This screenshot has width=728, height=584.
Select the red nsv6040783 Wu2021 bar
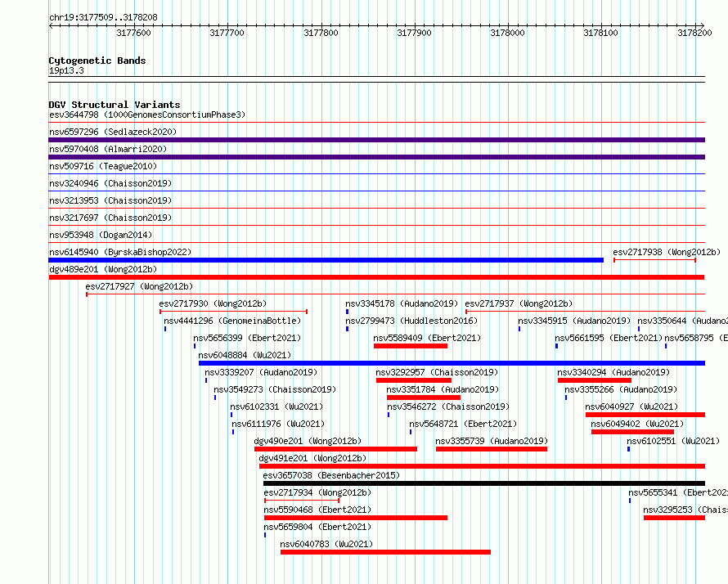(385, 552)
